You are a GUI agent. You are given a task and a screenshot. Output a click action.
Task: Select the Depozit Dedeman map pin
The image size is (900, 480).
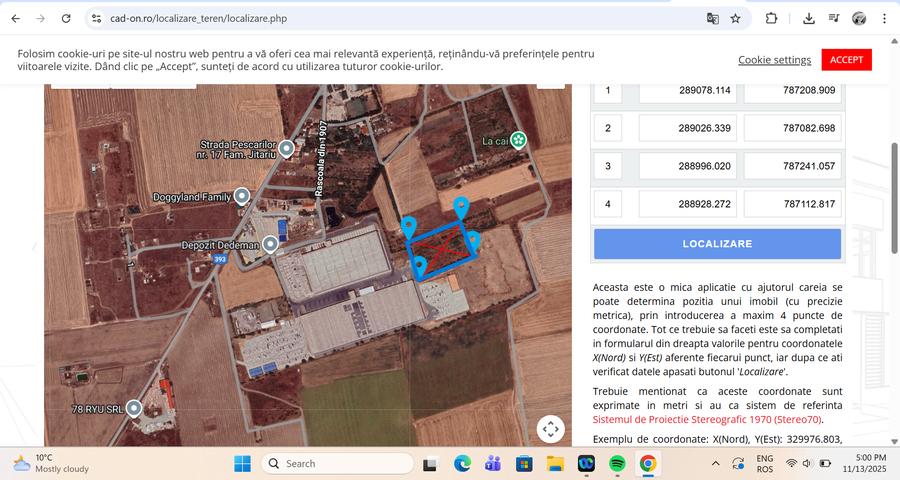click(x=270, y=245)
